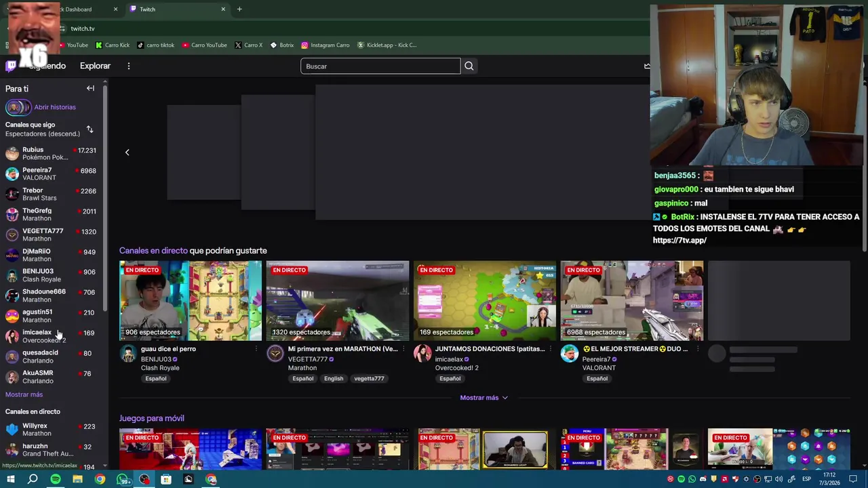Click Juegos para móvil heading link
Image resolution: width=868 pixels, height=488 pixels.
[152, 418]
